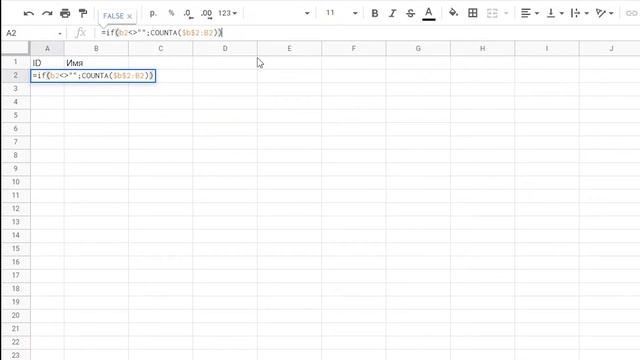Open the text wrapping dropdown

(580, 13)
